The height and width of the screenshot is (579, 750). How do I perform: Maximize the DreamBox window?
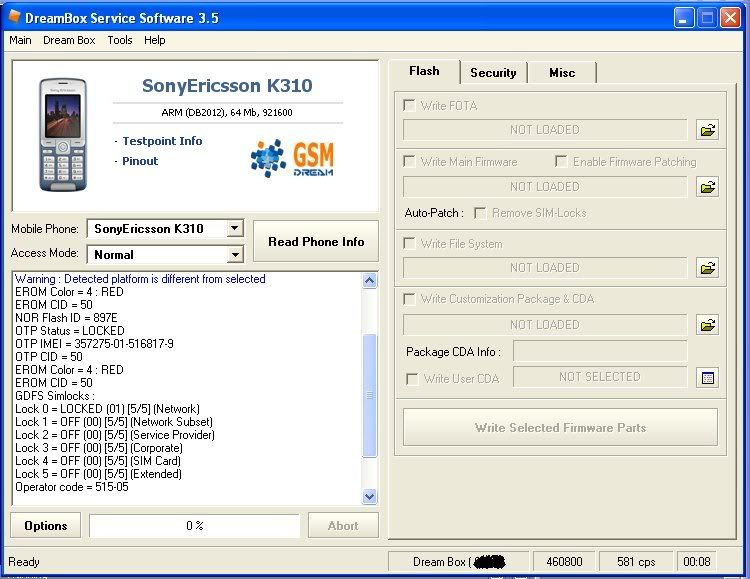707,18
